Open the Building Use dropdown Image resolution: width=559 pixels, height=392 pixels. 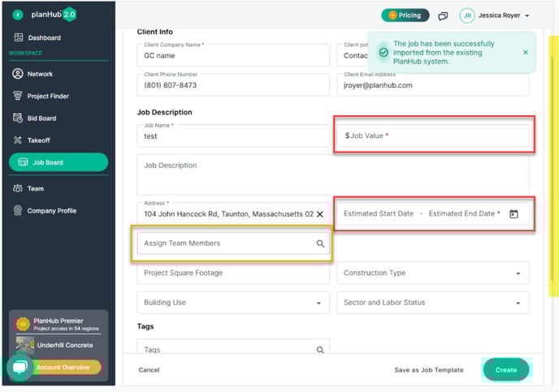click(232, 303)
